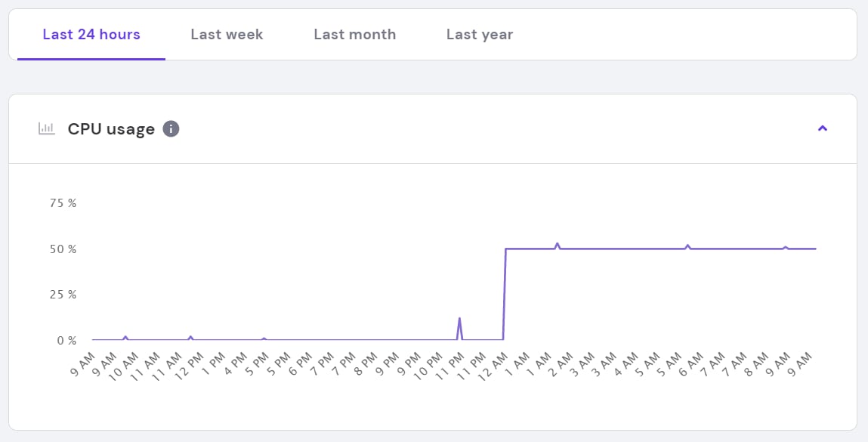Viewport: 868px width, 442px height.
Task: Click the 25 % y-axis label
Action: pyautogui.click(x=62, y=295)
